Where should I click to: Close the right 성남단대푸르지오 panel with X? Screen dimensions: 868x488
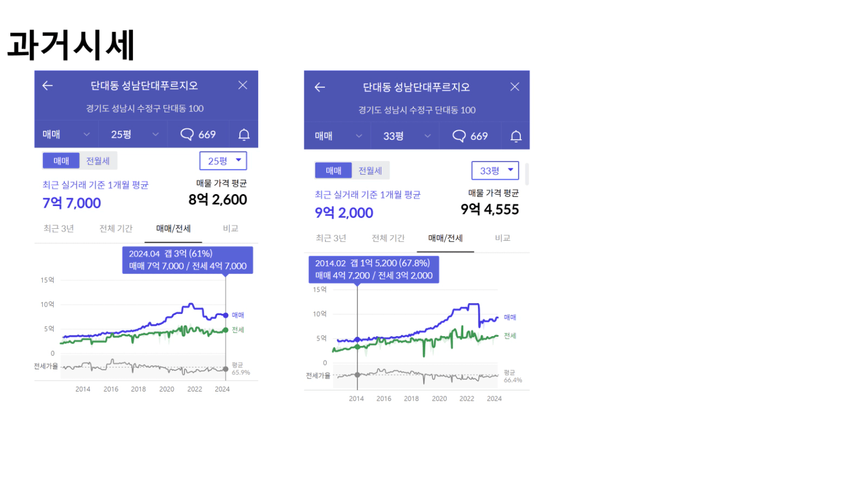tap(515, 87)
